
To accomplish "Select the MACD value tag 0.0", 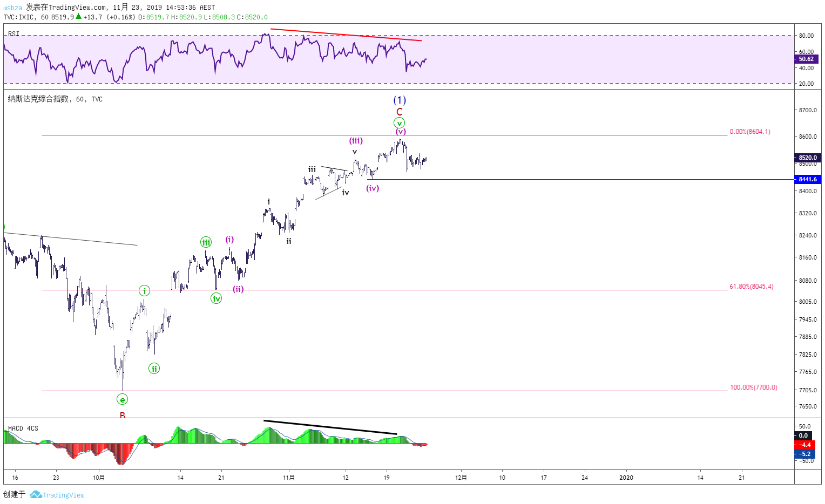I will tap(803, 435).
